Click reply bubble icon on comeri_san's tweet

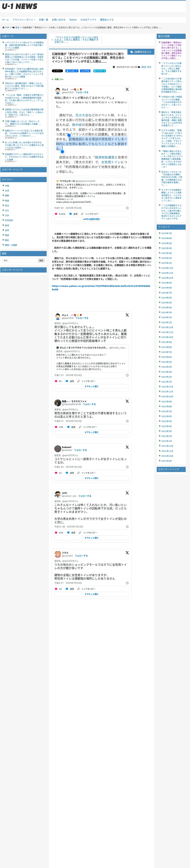click(68, 533)
